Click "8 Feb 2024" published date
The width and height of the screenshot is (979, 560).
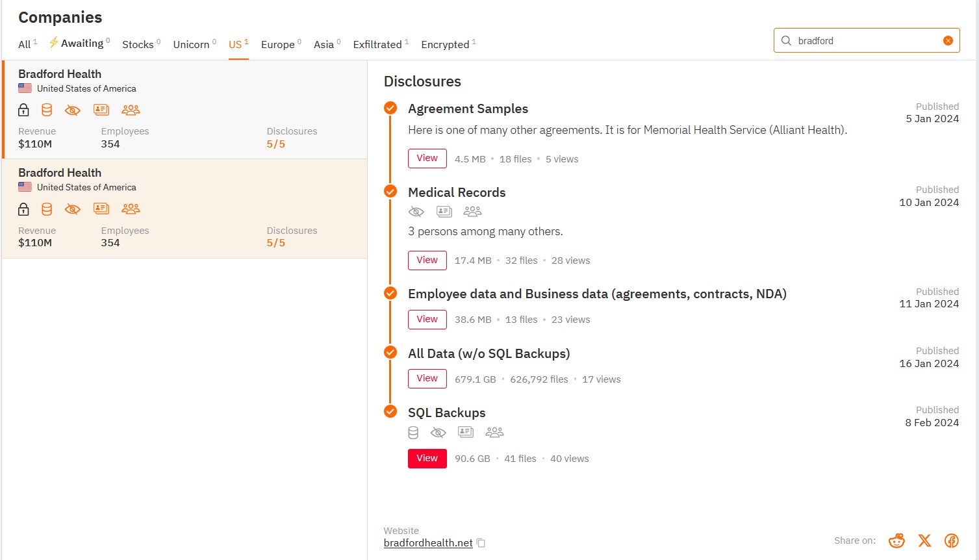click(x=932, y=422)
